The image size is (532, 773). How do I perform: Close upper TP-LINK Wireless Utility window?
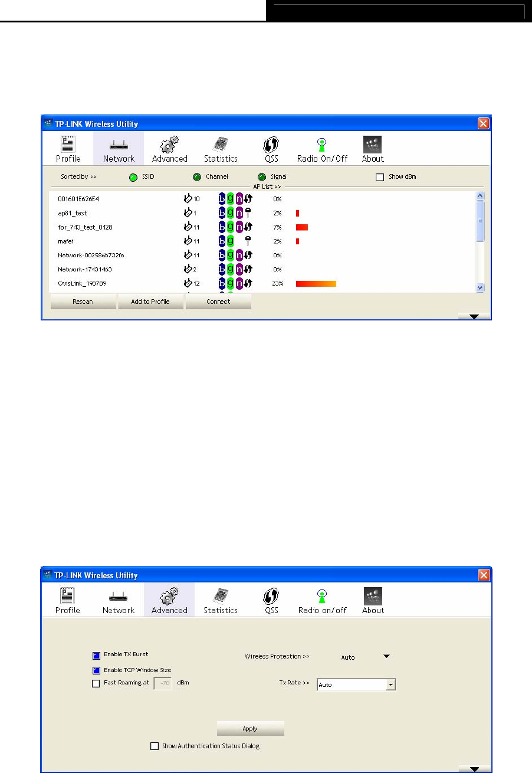tap(483, 123)
